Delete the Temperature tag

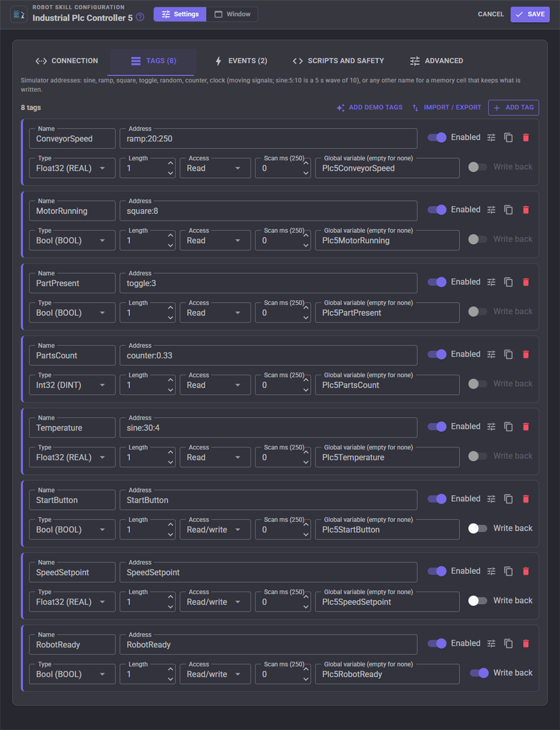526,426
